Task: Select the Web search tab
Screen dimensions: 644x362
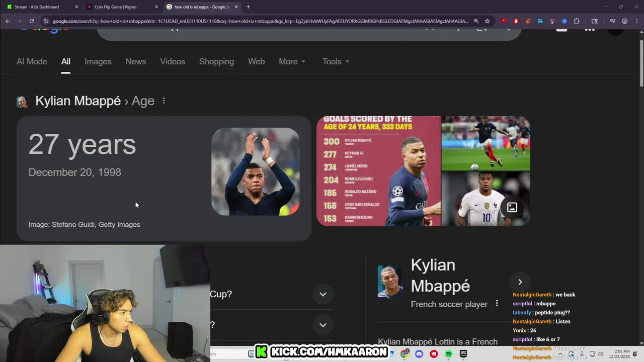Action: tap(256, 61)
